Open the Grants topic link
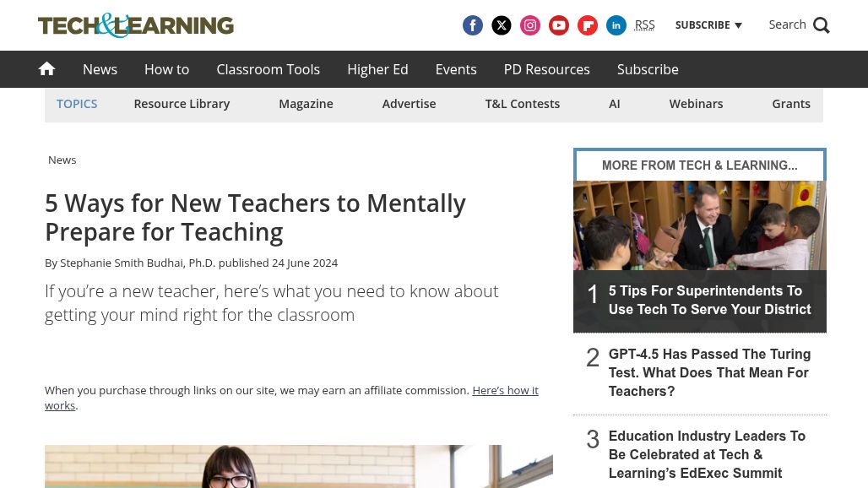Image resolution: width=868 pixels, height=488 pixels. coord(791,104)
